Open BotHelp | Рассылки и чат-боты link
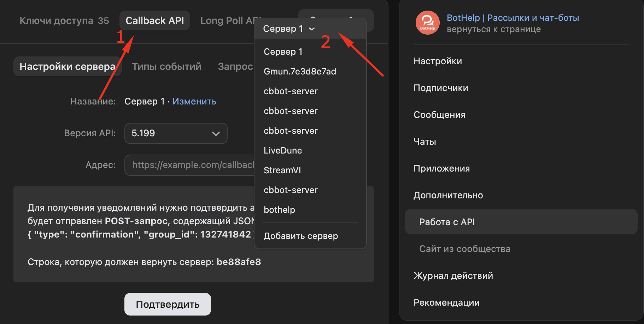The image size is (644, 324). pyautogui.click(x=513, y=18)
